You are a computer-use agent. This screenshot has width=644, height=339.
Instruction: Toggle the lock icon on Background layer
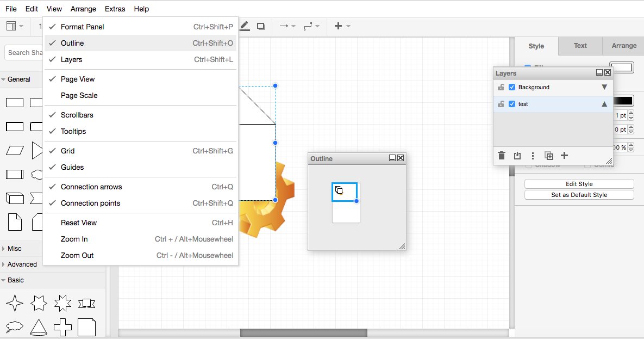click(501, 87)
